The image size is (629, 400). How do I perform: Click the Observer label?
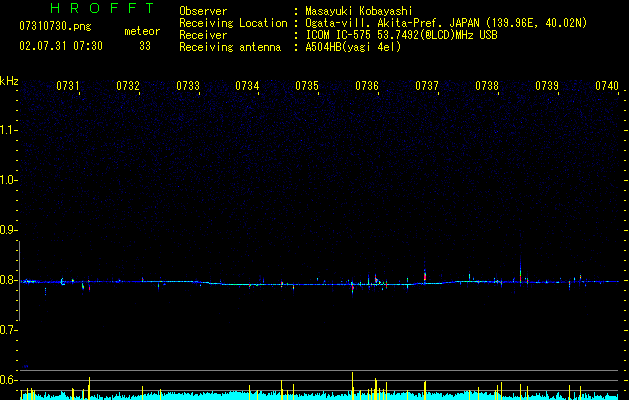[203, 11]
